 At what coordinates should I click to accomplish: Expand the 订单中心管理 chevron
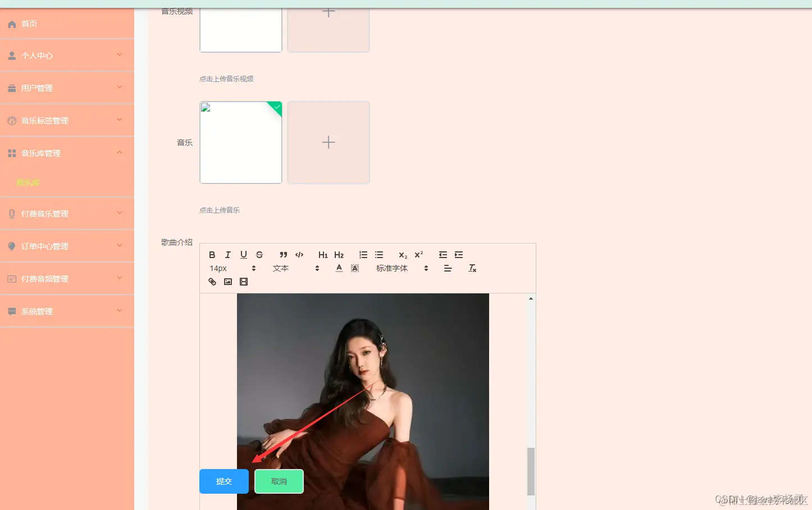tap(119, 245)
